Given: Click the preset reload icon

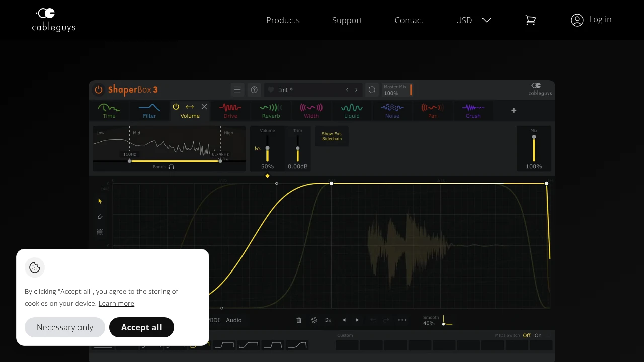Looking at the screenshot, I should click(372, 89).
